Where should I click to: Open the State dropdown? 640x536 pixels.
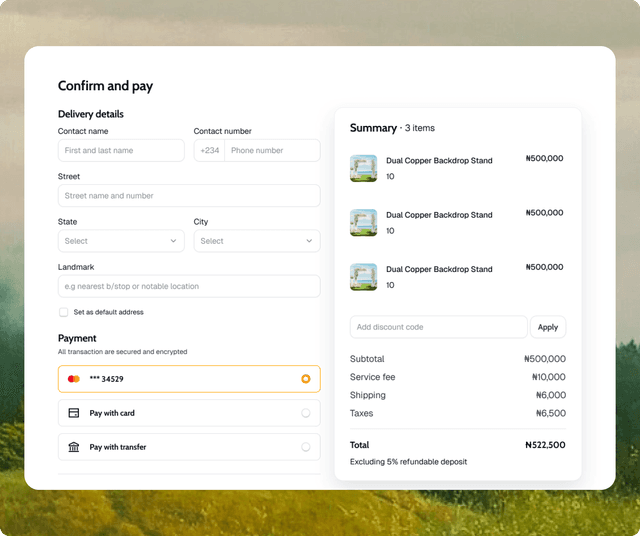pyautogui.click(x=121, y=241)
